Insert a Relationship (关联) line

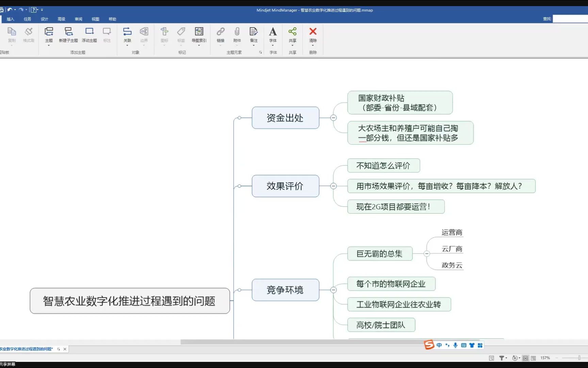(127, 32)
